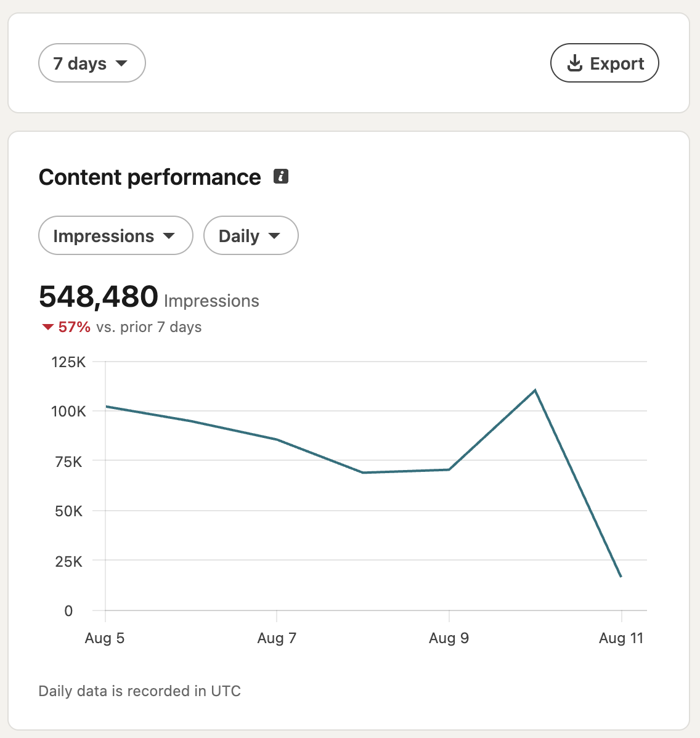
Task: Click the Aug 7 data point on line
Action: pyautogui.click(x=277, y=440)
